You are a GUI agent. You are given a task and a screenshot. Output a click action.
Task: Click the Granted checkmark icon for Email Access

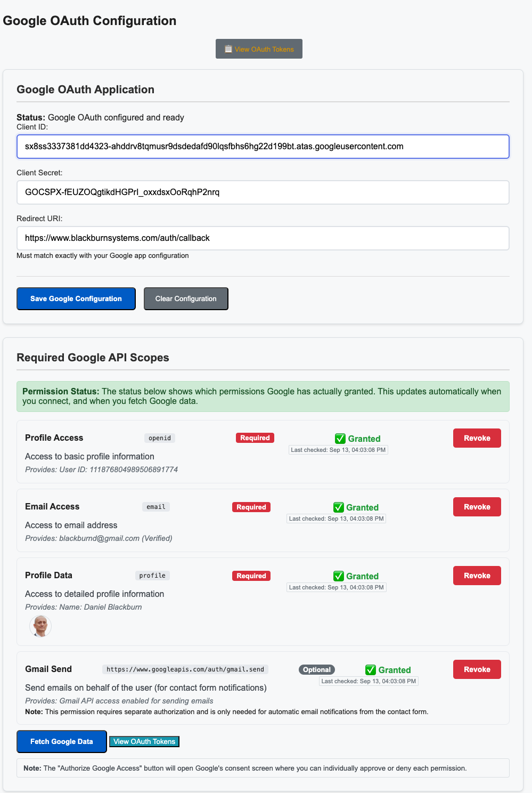[x=339, y=507]
